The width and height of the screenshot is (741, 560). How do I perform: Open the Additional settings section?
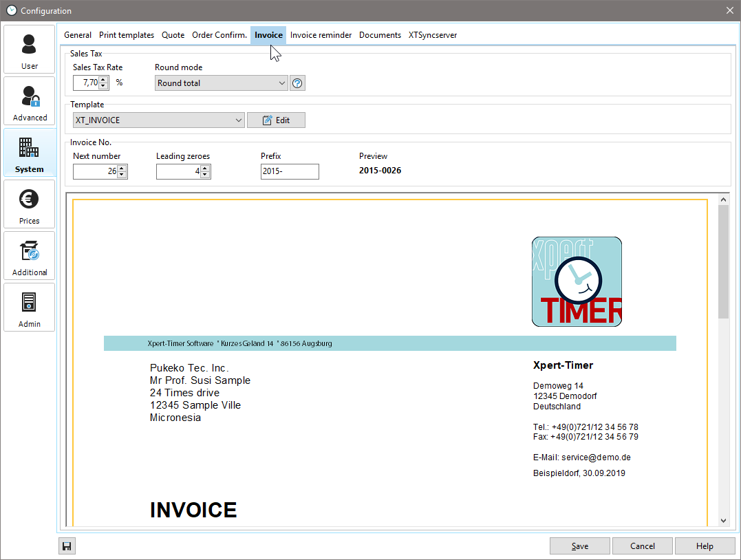pos(30,256)
